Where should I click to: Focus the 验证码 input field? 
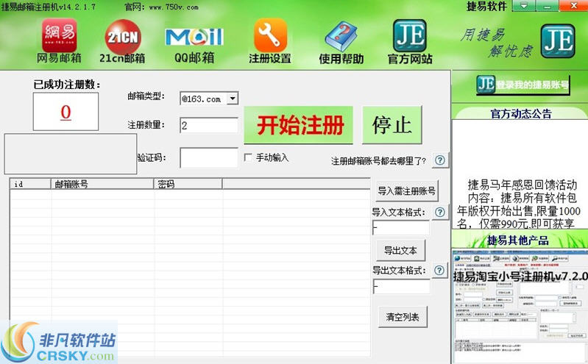coord(209,157)
